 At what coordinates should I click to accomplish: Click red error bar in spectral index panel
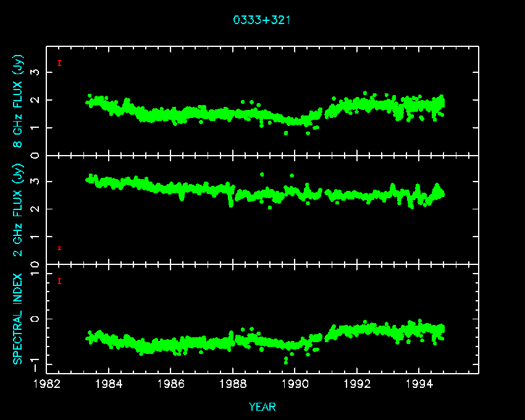point(59,281)
